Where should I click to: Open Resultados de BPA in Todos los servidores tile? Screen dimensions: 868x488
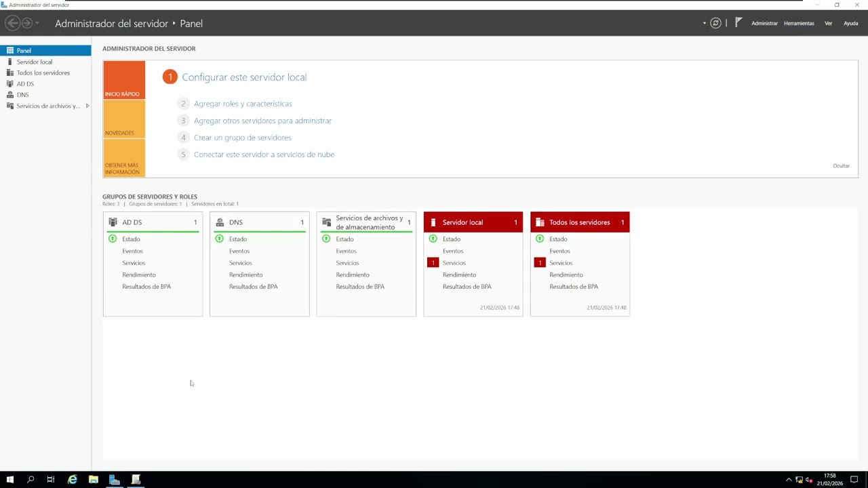pyautogui.click(x=574, y=287)
